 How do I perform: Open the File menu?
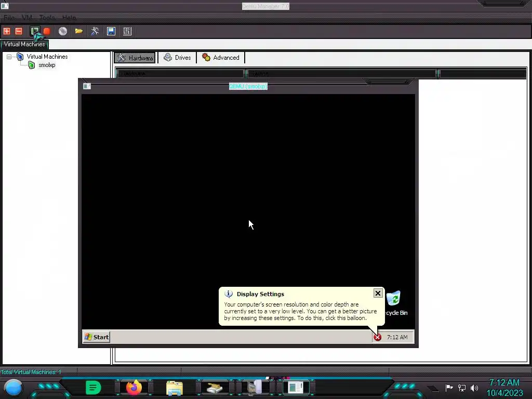(9, 18)
